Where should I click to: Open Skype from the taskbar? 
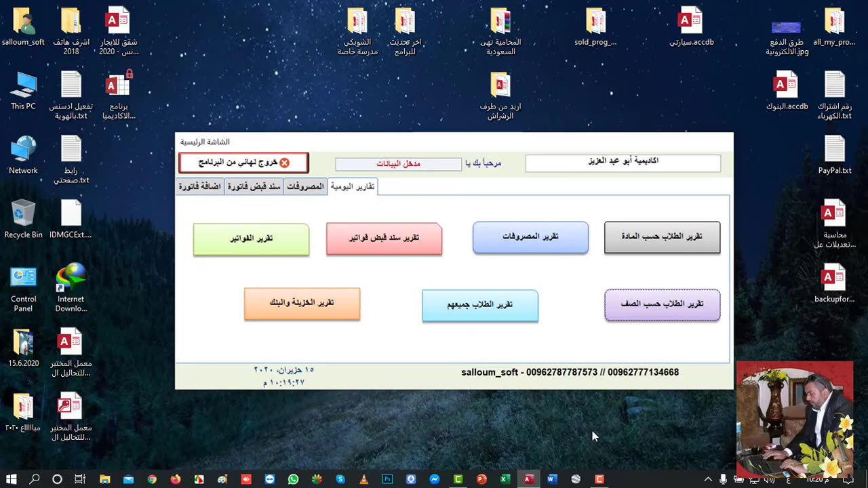click(340, 479)
